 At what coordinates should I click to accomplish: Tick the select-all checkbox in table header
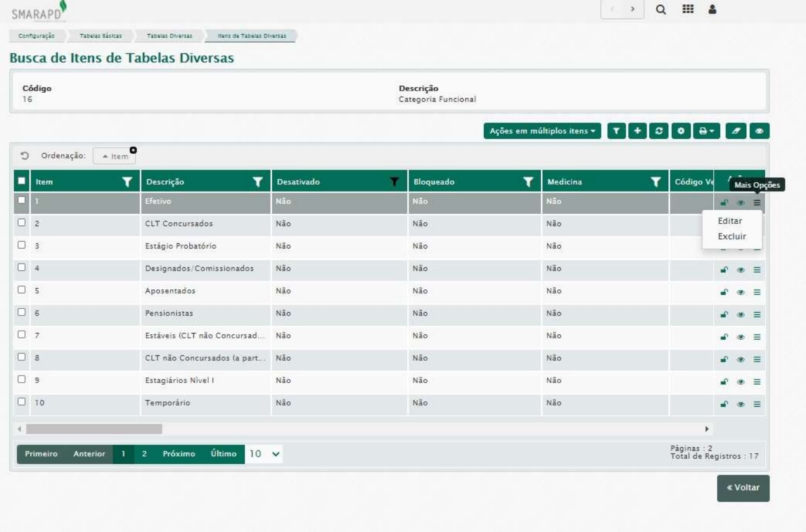22,182
